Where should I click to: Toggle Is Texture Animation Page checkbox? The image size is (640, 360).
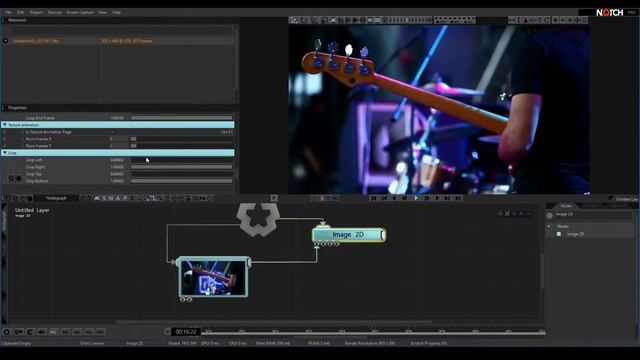pyautogui.click(x=112, y=132)
